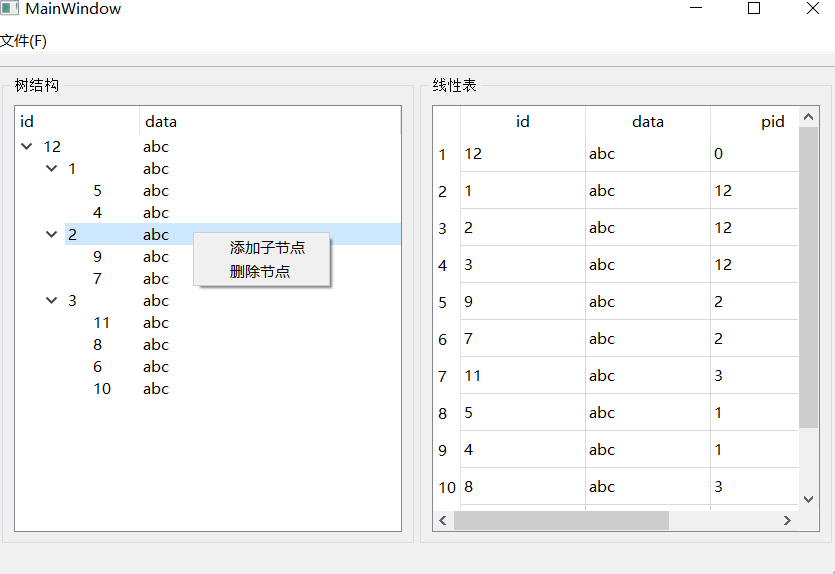Click the table's vertical scrollbar up arrow
The width and height of the screenshot is (835, 574).
tap(808, 117)
